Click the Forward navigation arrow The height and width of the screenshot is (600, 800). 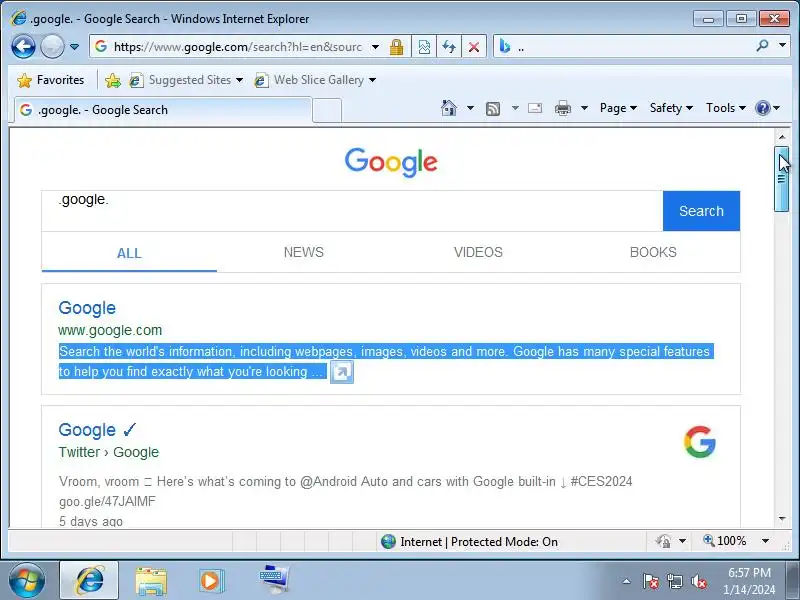[52, 47]
